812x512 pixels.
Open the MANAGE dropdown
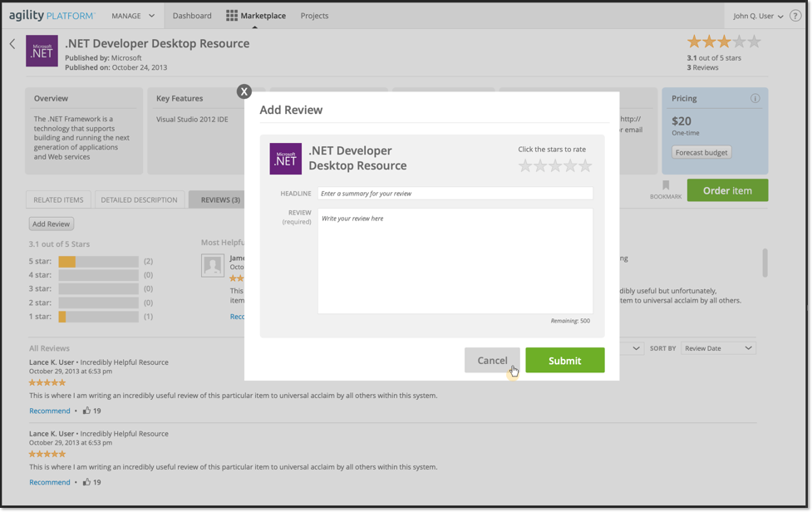133,16
